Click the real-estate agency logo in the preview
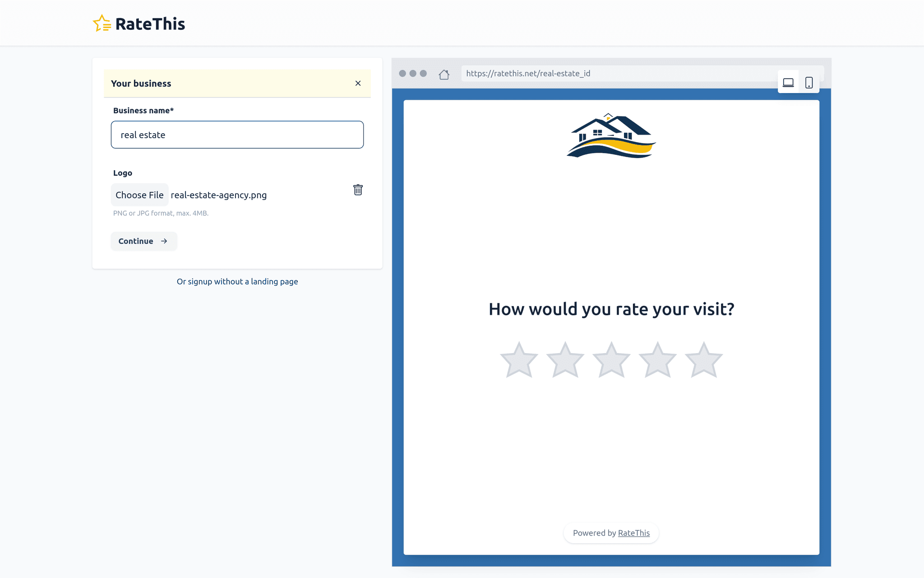Screen dimensions: 924x578 tap(610, 138)
